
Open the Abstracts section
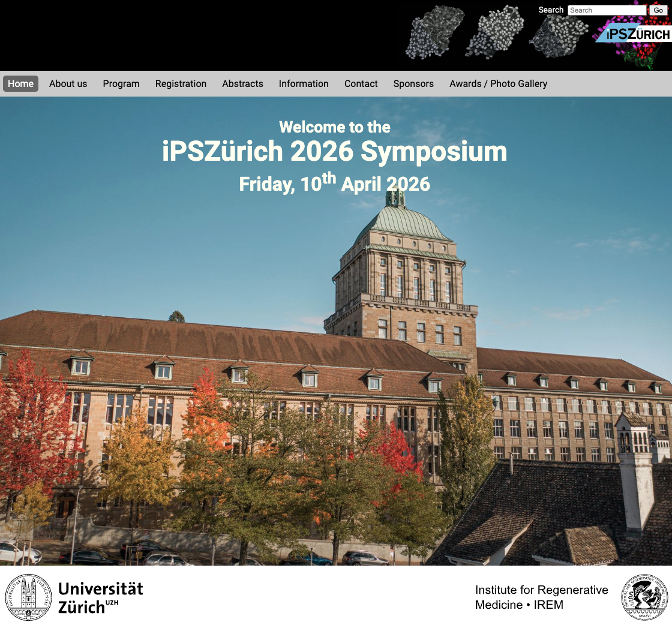point(242,84)
